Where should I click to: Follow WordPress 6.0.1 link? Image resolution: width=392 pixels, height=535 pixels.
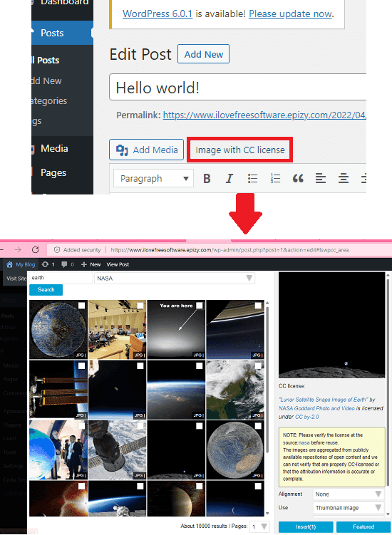click(158, 14)
